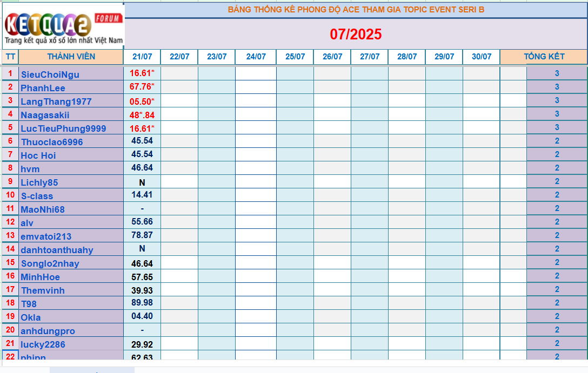Viewport: 588px width, 373px height.
Task: Click danhtoanthuahy's N value cell
Action: (142, 249)
